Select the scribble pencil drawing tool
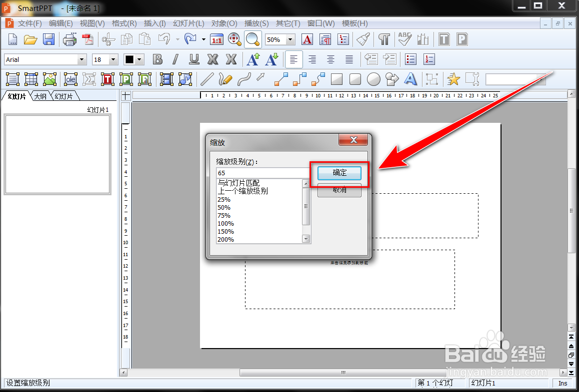579x392 pixels. (225, 79)
